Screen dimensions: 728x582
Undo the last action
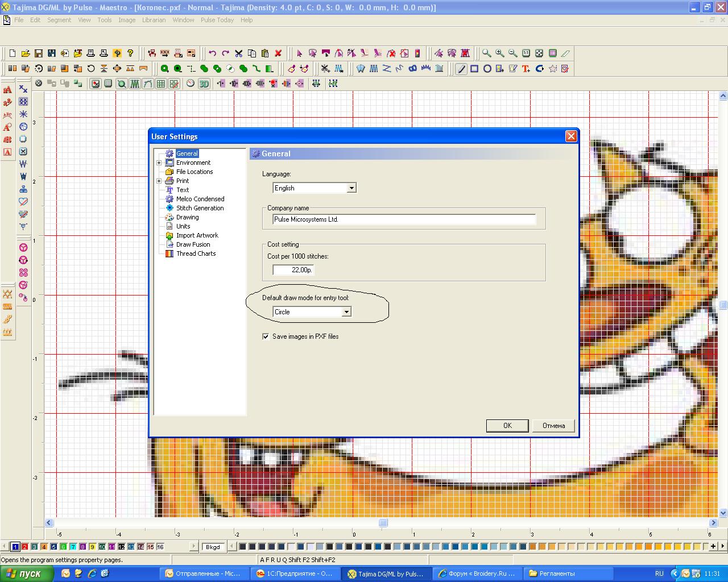tap(212, 53)
